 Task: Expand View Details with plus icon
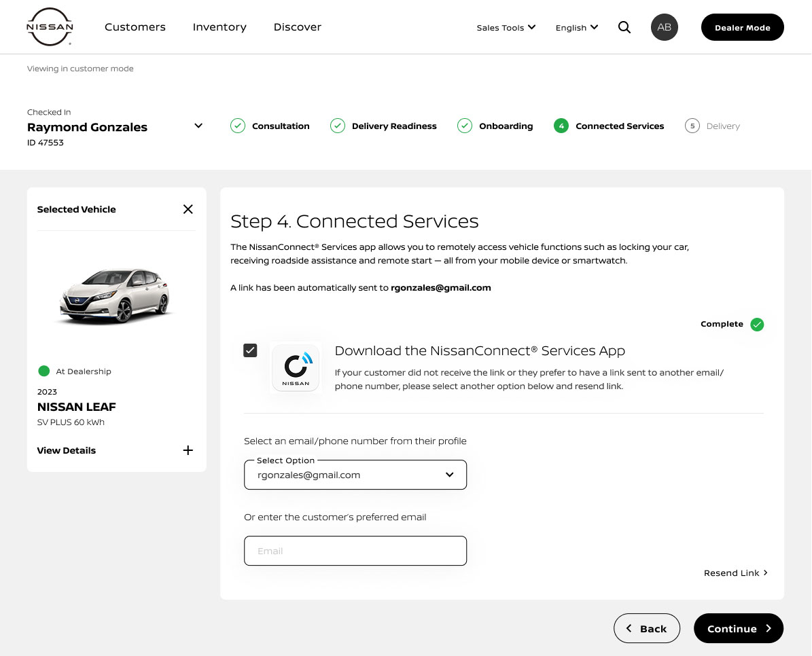point(188,450)
